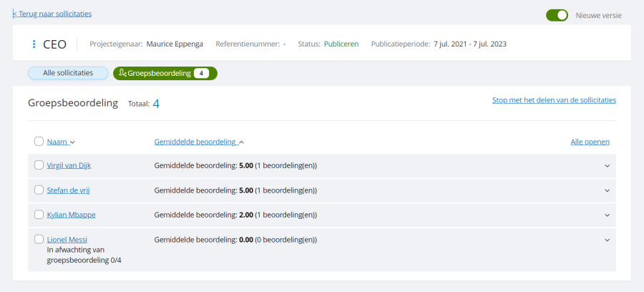Check the box for Virgil van Dijk

click(39, 165)
